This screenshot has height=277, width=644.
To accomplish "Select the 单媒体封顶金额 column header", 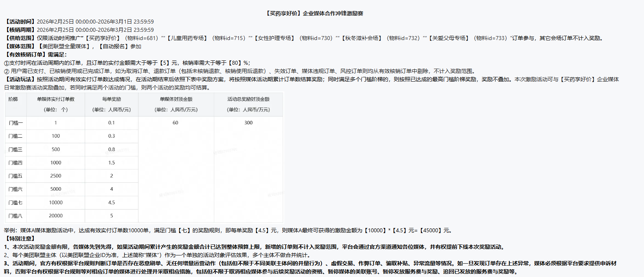I will pyautogui.click(x=176, y=99).
